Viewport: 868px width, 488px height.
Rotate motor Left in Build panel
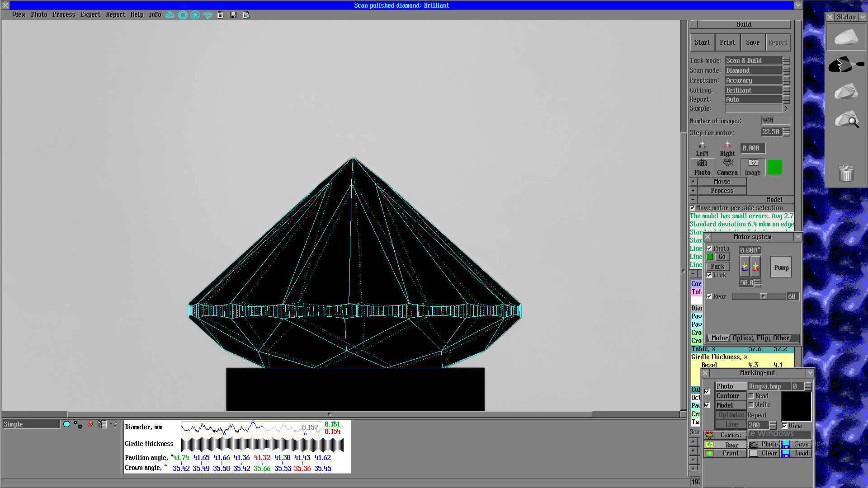click(x=702, y=149)
